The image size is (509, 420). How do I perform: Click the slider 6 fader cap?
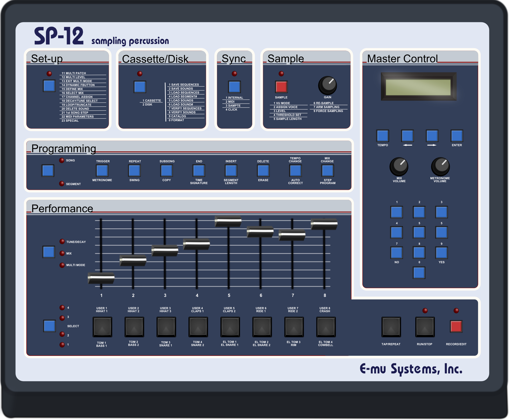click(x=260, y=232)
